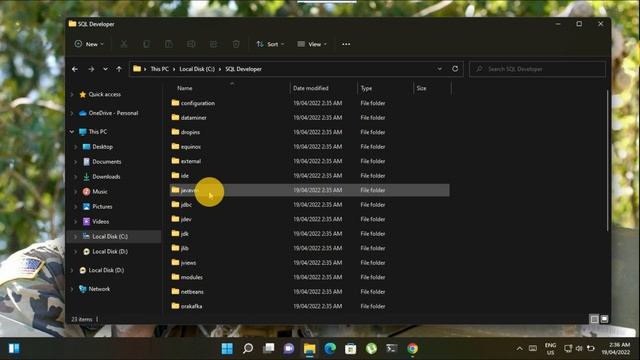
Task: Select Documents in navigation pane
Action: (107, 162)
